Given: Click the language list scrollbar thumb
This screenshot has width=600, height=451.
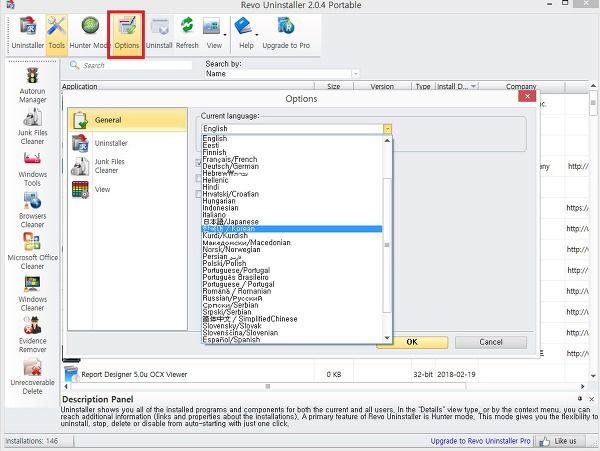Looking at the screenshot, I should 387,245.
